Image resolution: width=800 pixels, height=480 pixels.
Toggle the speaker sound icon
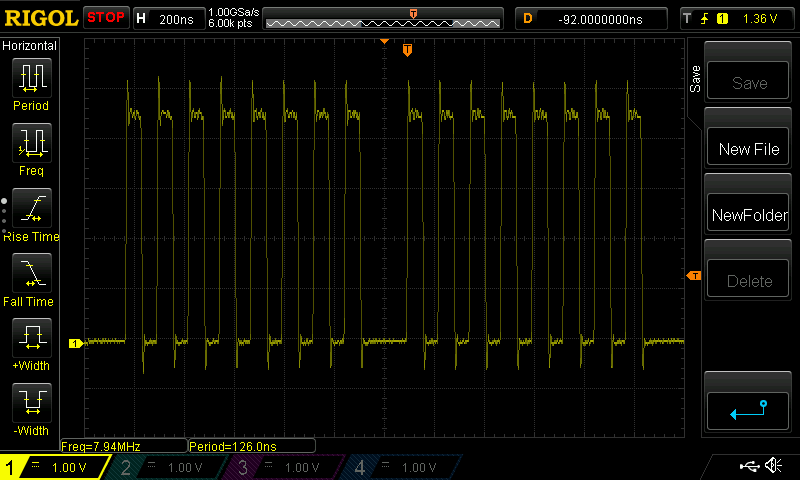[773, 466]
